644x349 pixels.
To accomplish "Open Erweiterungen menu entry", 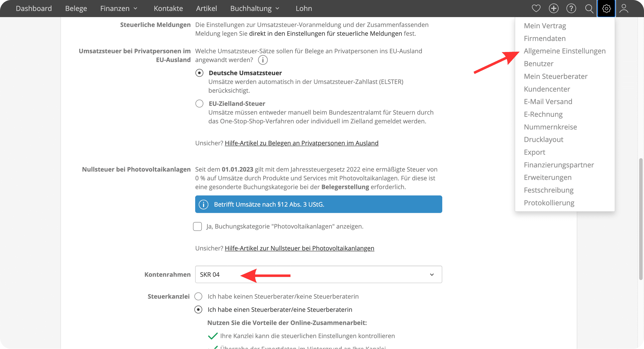I will click(547, 177).
